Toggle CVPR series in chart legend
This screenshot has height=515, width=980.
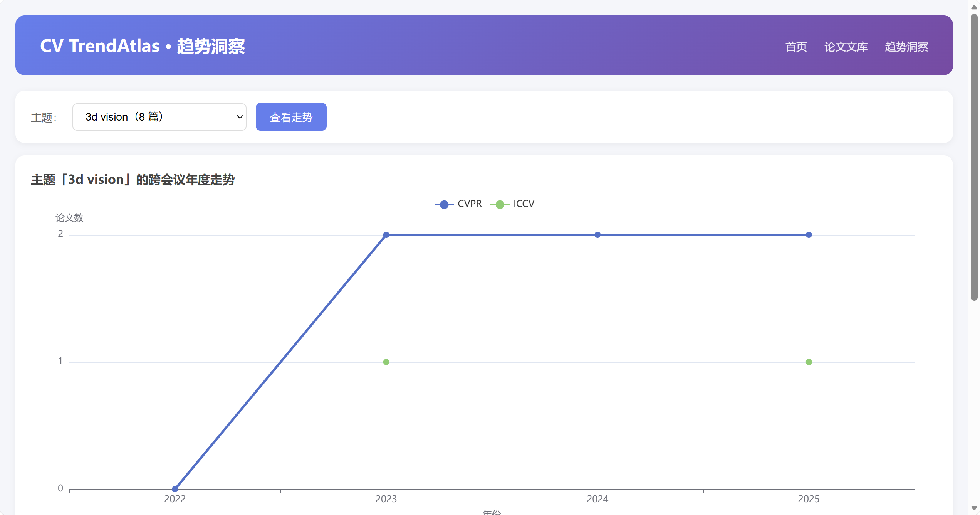[458, 204]
